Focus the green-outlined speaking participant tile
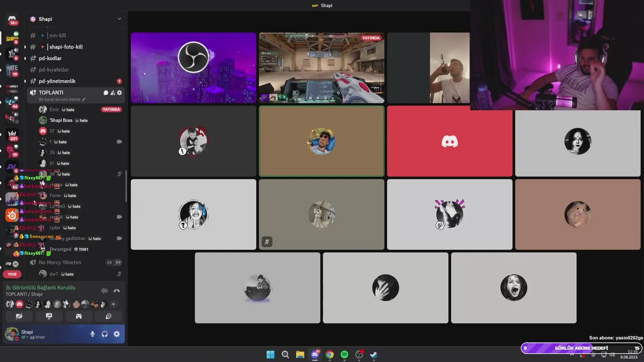 (321, 141)
